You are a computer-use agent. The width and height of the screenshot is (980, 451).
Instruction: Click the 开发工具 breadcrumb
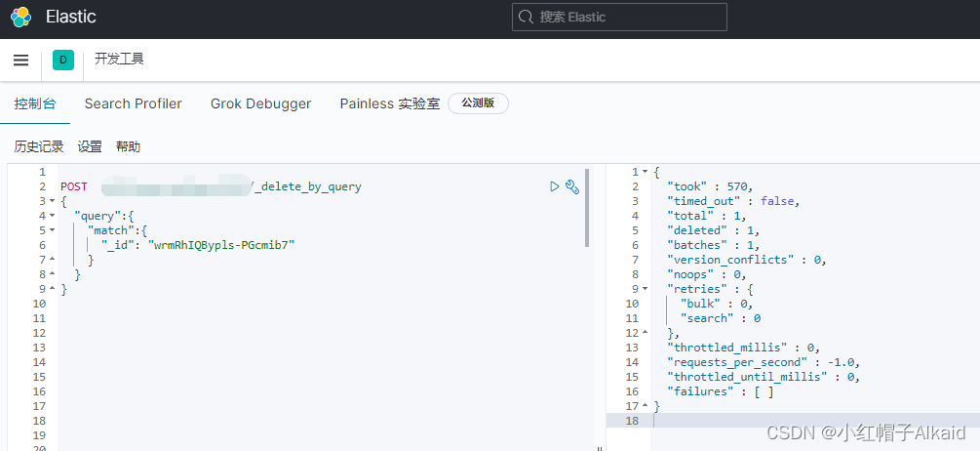point(119,60)
